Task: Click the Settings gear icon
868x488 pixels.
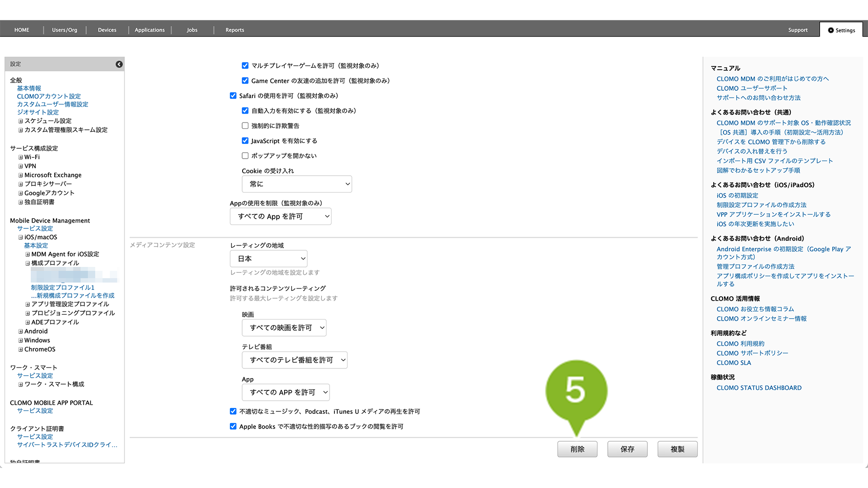Action: (x=831, y=30)
